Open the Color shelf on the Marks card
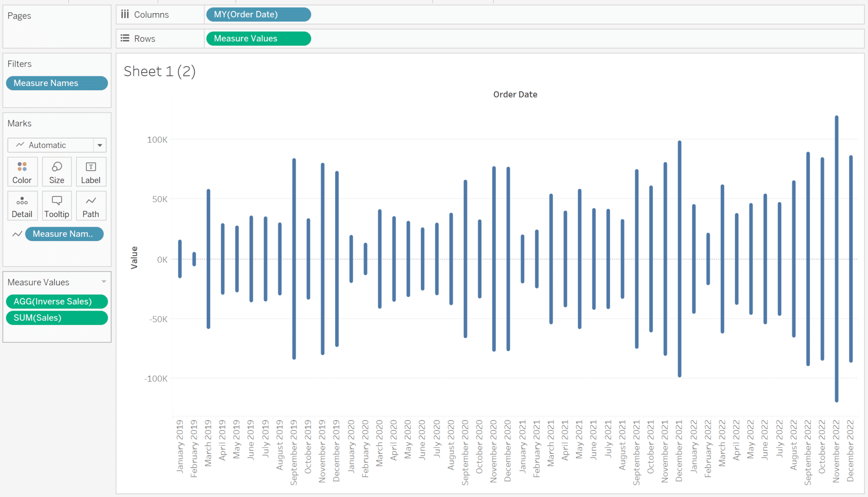Screen dimensions: 868x497 click(x=22, y=172)
